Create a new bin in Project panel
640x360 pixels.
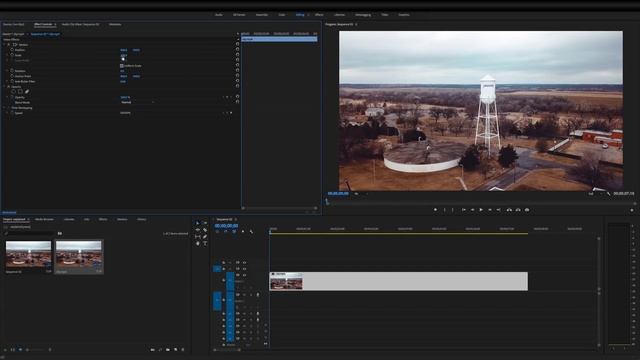pos(168,350)
